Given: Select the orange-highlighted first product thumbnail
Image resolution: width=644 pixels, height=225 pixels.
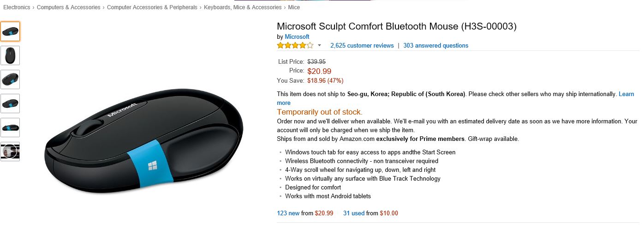Looking at the screenshot, I should (x=10, y=31).
